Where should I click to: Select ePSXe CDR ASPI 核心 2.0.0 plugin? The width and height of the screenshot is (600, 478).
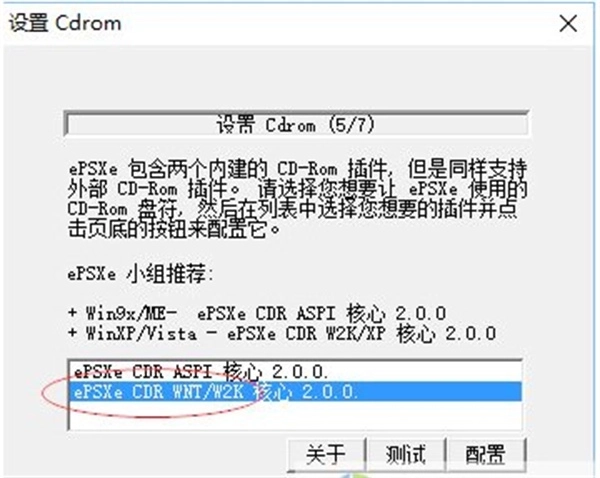[295, 372]
